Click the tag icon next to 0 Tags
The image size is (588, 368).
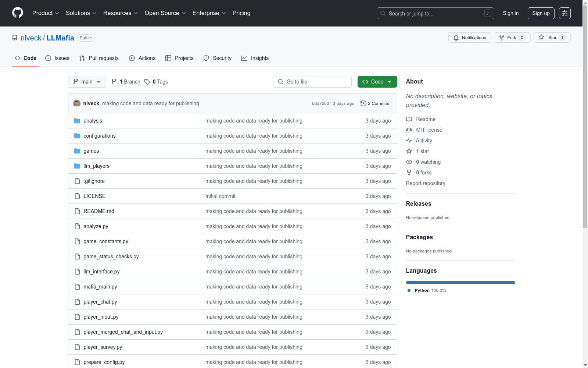click(147, 82)
